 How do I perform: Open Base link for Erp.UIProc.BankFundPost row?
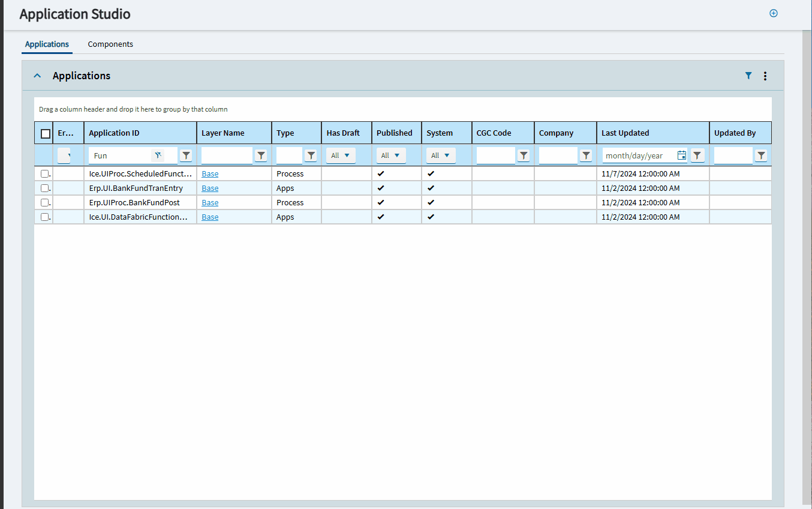(210, 202)
